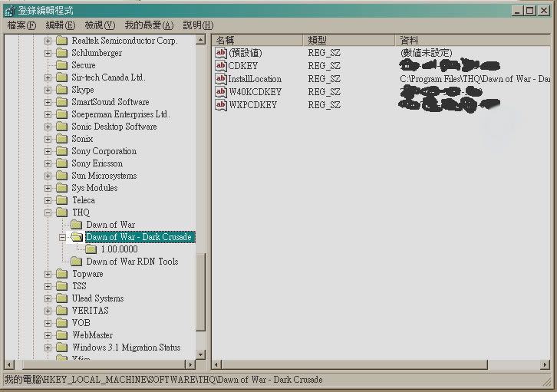Screen dimensions: 557x392
Task: Expand the Topware key
Action: 48,275
